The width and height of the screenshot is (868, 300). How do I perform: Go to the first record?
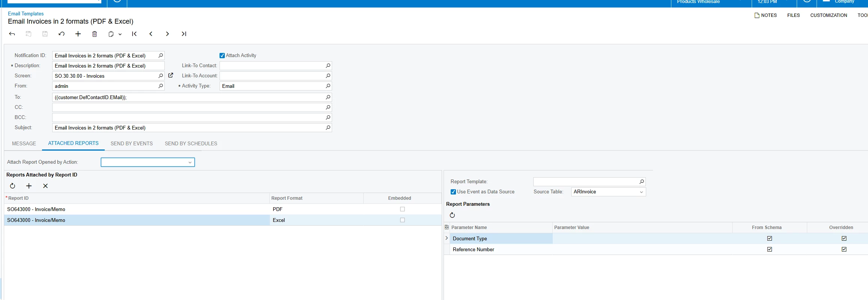pyautogui.click(x=134, y=34)
